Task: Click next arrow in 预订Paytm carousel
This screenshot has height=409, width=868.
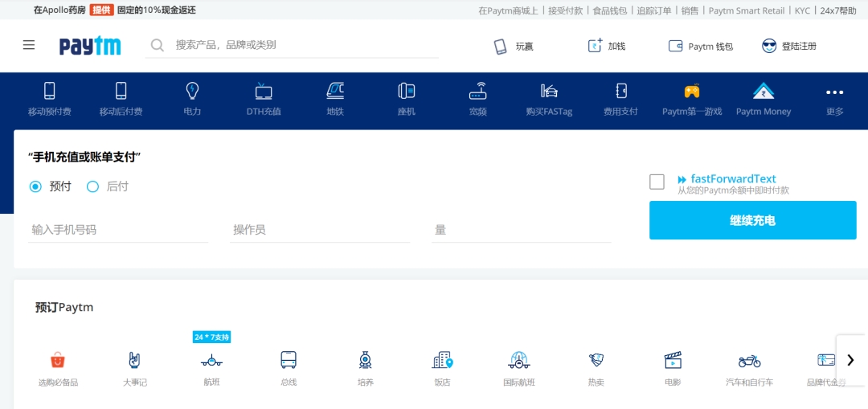Action: point(851,360)
